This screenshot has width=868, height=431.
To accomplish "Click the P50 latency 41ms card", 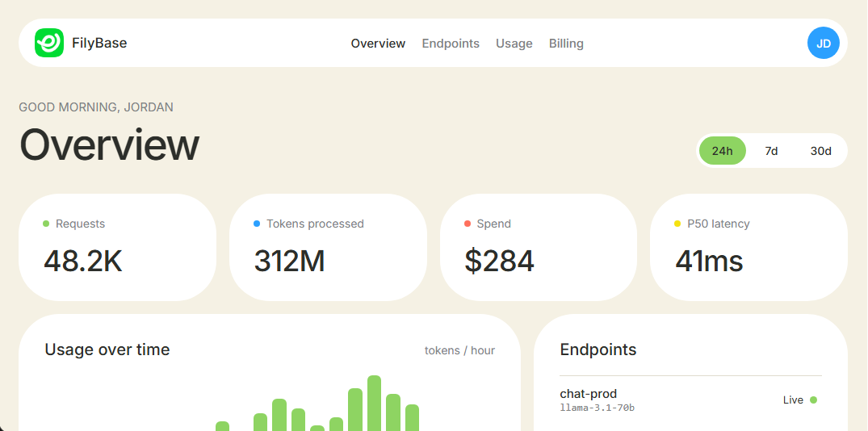I will pyautogui.click(x=748, y=247).
